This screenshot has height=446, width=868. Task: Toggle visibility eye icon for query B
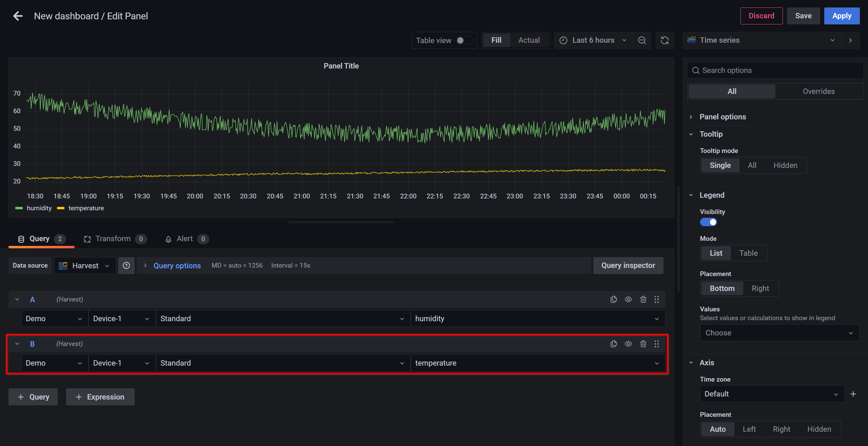pyautogui.click(x=628, y=344)
